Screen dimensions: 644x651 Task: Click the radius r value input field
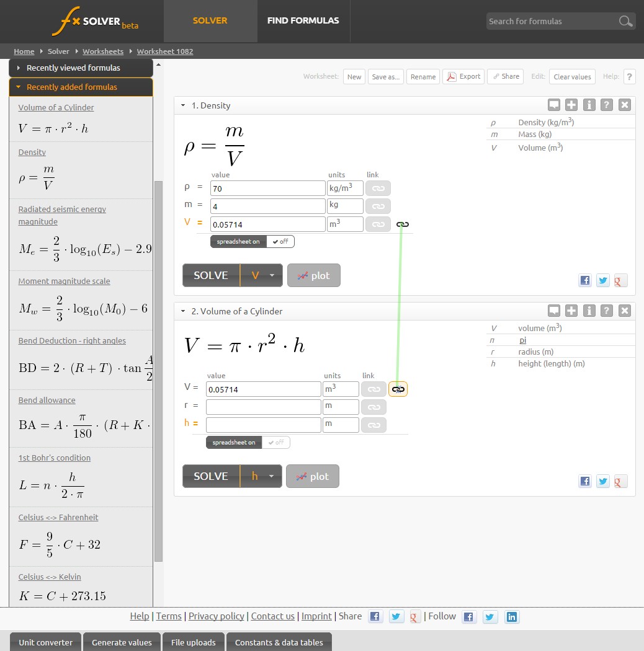click(263, 407)
